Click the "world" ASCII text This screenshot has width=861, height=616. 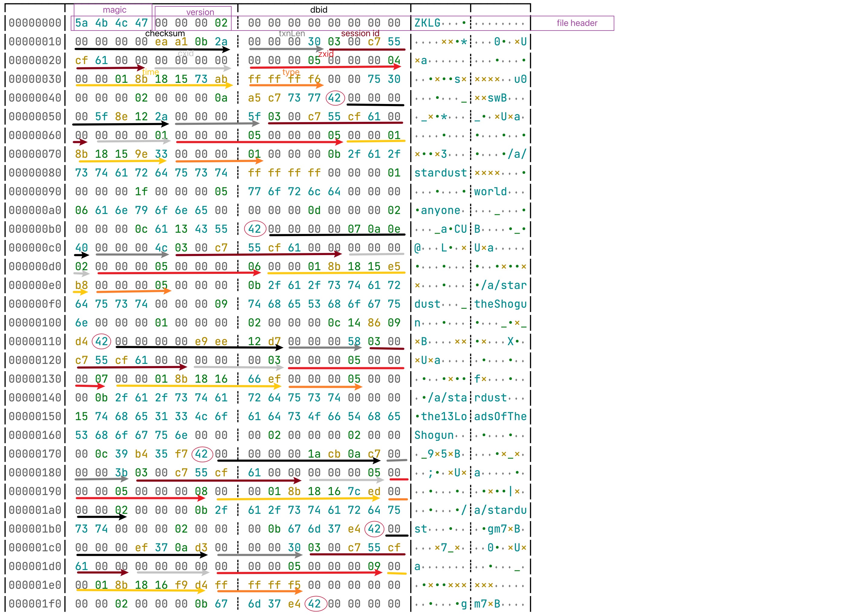(490, 192)
